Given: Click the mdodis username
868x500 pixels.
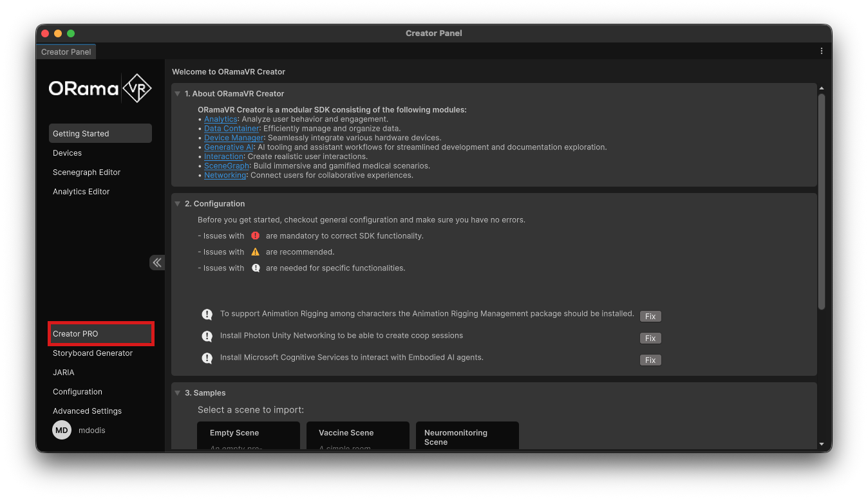Looking at the screenshot, I should pos(92,431).
